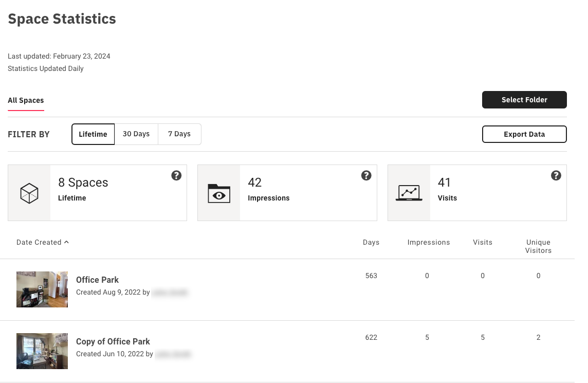Open the Copy of Office Park thumbnail
The height and width of the screenshot is (383, 588).
coord(42,351)
